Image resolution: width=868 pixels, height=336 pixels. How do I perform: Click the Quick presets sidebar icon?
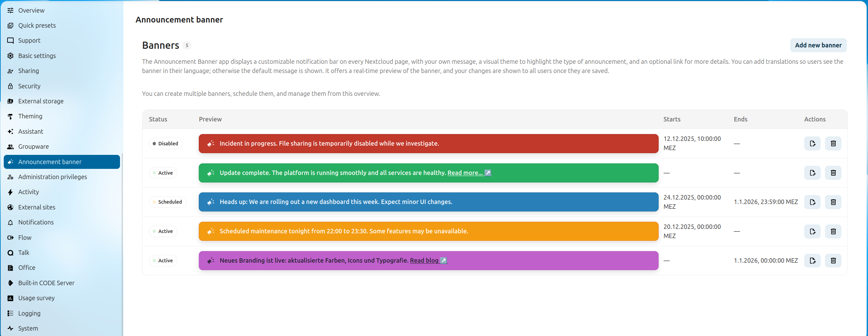tap(11, 26)
